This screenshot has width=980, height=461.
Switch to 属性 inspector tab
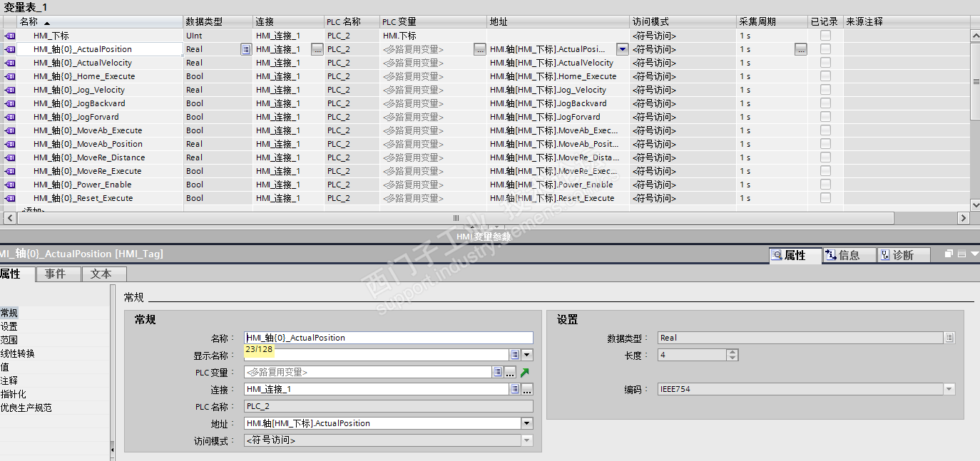pos(795,254)
